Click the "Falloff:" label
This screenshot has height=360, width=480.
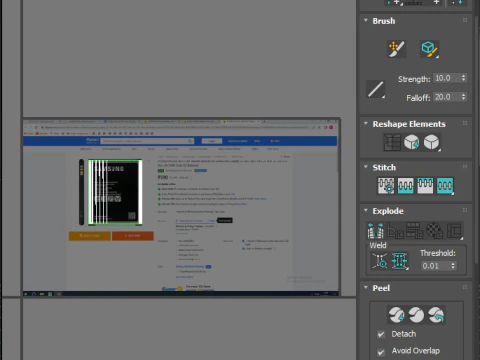coord(418,98)
